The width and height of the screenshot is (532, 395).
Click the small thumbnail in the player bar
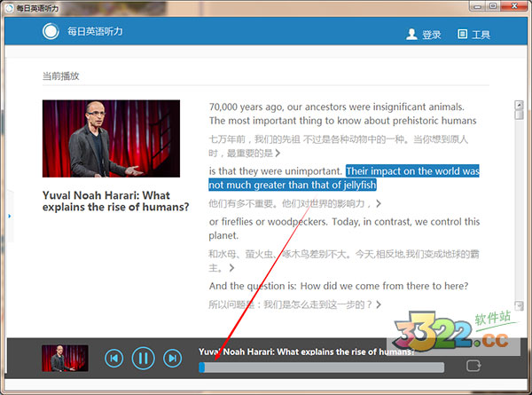(65, 359)
